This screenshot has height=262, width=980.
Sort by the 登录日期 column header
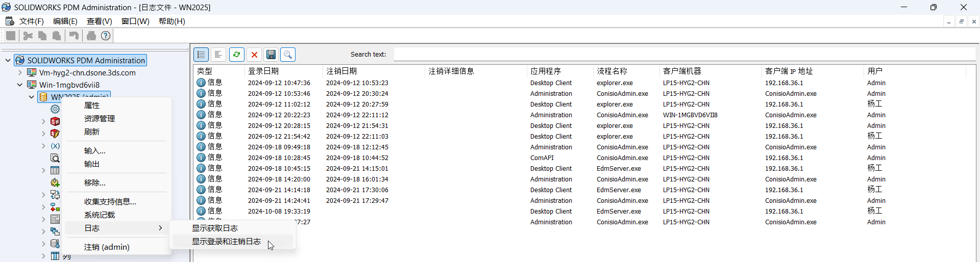click(284, 71)
